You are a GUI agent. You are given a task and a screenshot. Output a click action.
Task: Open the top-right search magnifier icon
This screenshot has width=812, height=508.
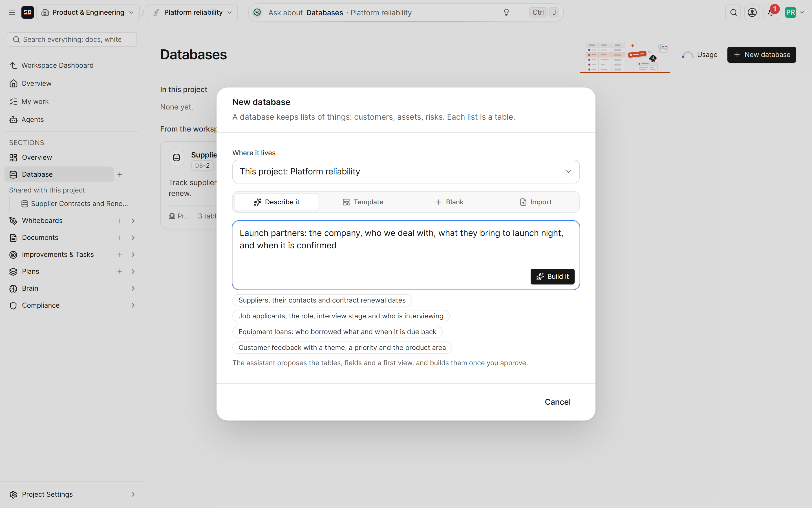point(733,12)
